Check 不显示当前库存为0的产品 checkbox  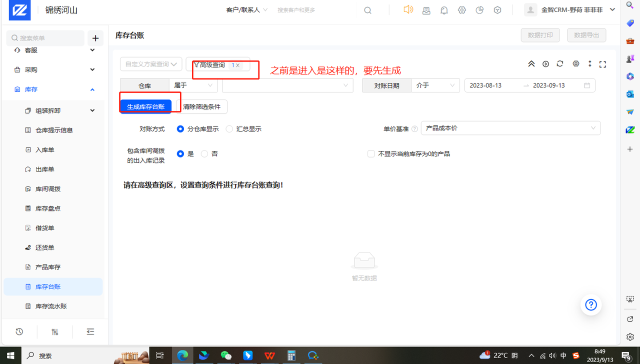(x=371, y=154)
